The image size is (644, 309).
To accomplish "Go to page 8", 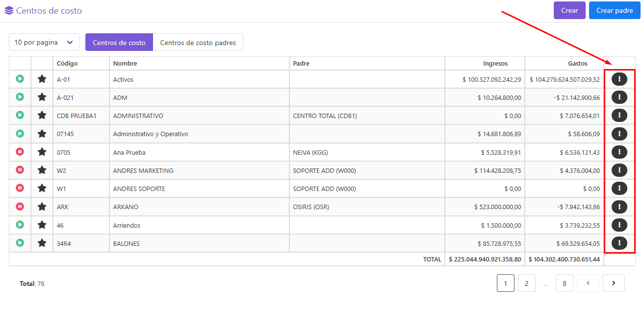I will 565,283.
